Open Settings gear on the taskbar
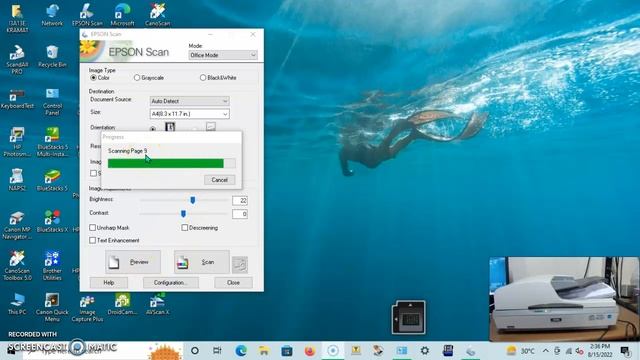The height and width of the screenshot is (360, 640). pos(424,351)
